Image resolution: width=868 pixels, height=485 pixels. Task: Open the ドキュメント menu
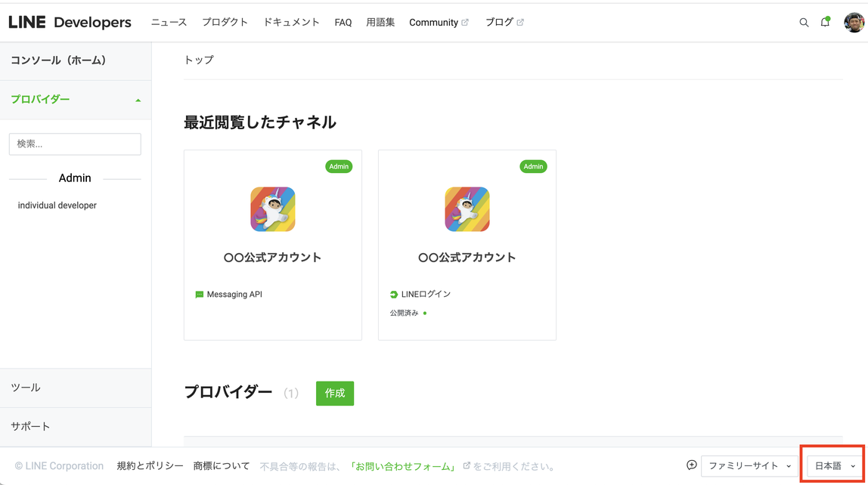coord(291,23)
